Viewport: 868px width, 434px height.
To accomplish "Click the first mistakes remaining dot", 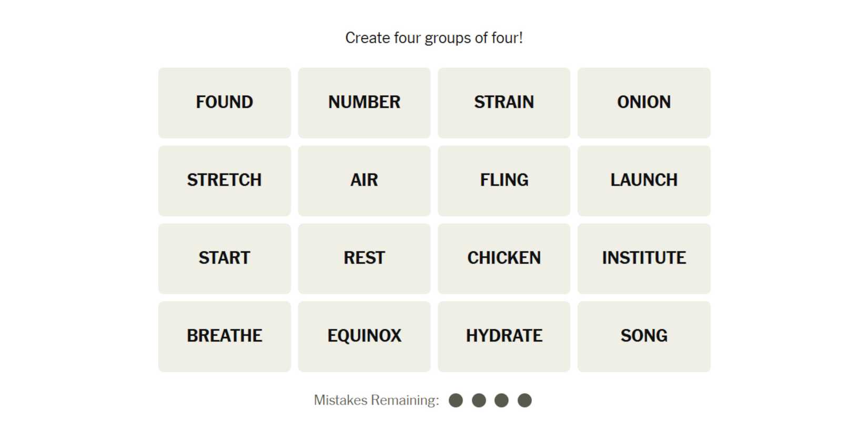I will point(456,400).
